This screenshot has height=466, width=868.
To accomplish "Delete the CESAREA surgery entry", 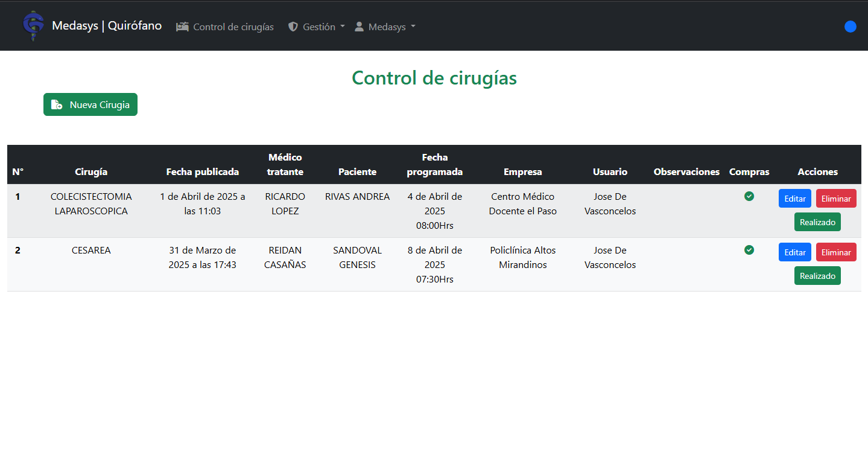I will 836,252.
